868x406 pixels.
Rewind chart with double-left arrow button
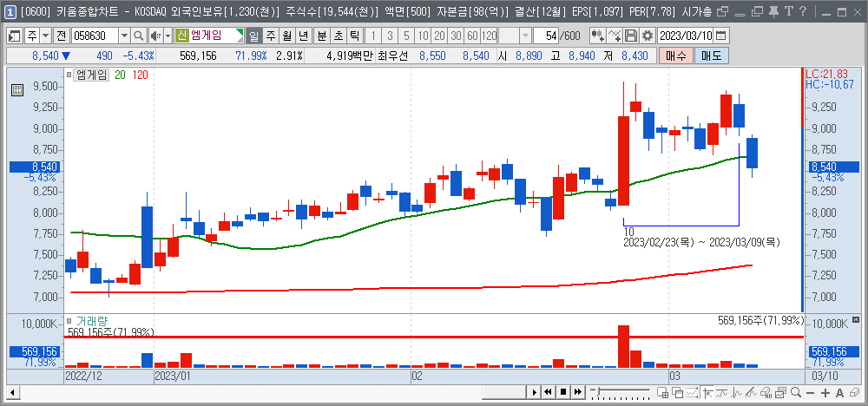pyautogui.click(x=549, y=393)
